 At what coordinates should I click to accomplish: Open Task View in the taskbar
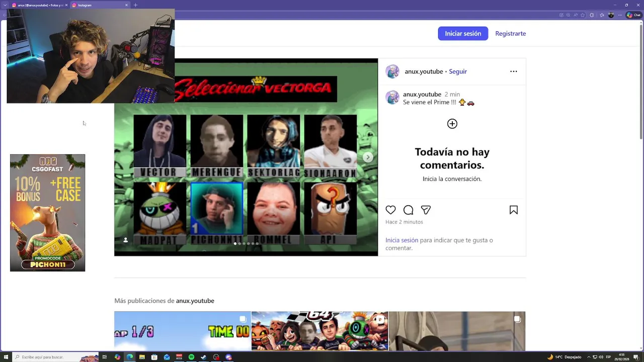(x=105, y=357)
